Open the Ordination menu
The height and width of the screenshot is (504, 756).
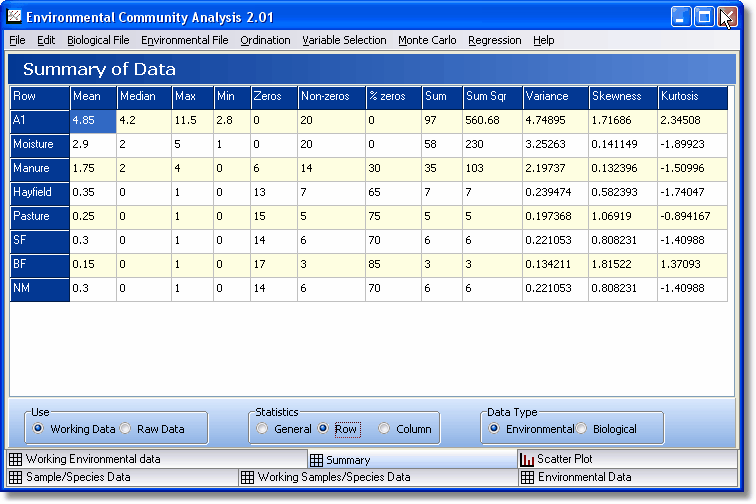265,41
